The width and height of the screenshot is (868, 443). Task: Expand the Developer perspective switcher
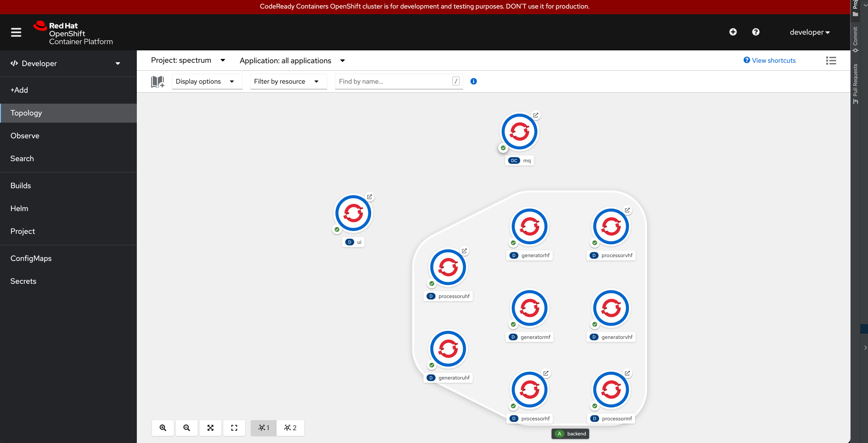[66, 63]
